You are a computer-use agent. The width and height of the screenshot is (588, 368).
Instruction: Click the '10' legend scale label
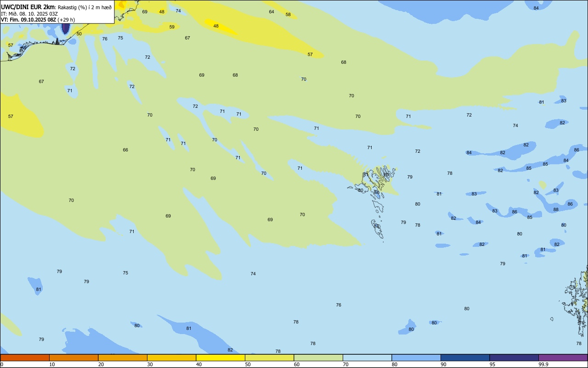[x=52, y=364]
